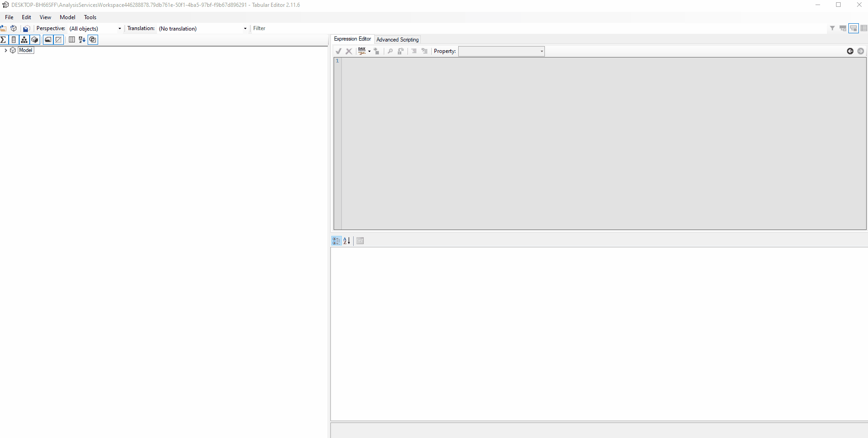Open the View menu
868x438 pixels.
[45, 17]
